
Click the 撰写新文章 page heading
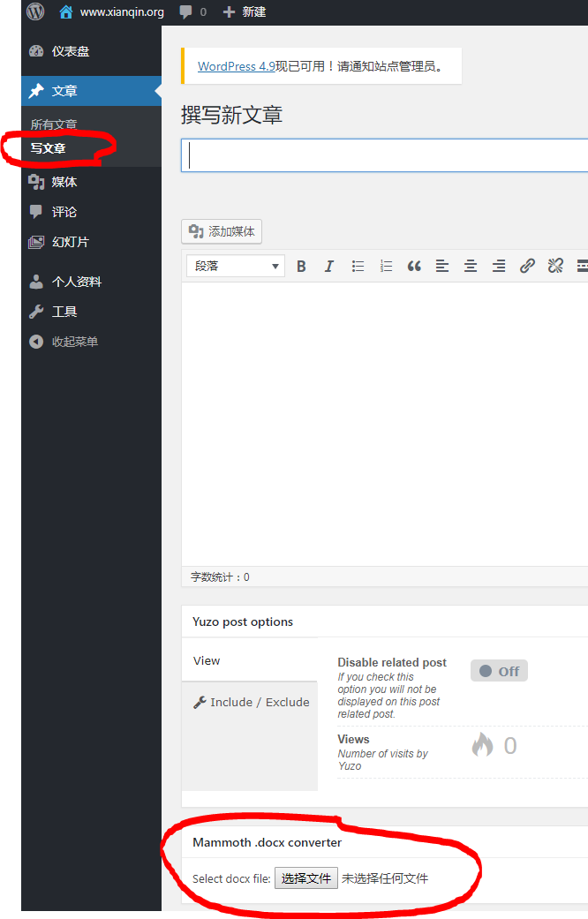(231, 115)
